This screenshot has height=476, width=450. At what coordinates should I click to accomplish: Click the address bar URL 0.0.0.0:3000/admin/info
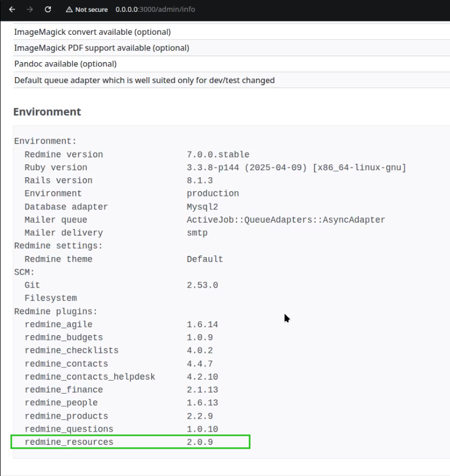click(155, 10)
